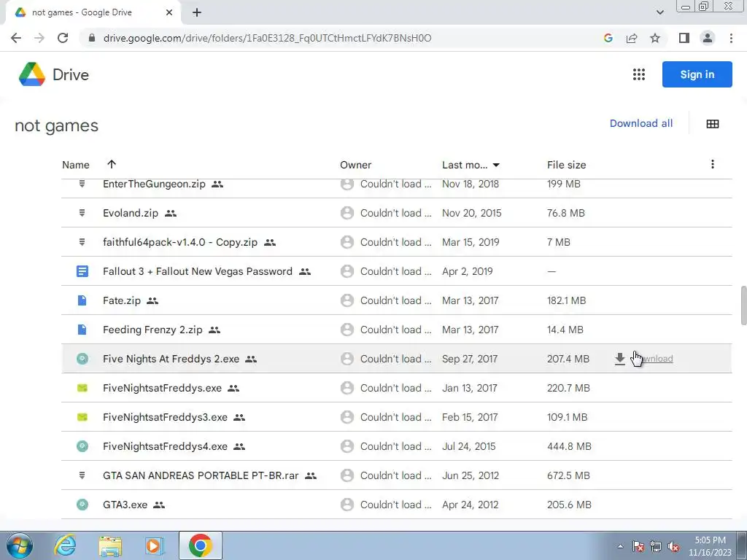
Task: Reverse name sort with the up arrow
Action: tap(112, 164)
